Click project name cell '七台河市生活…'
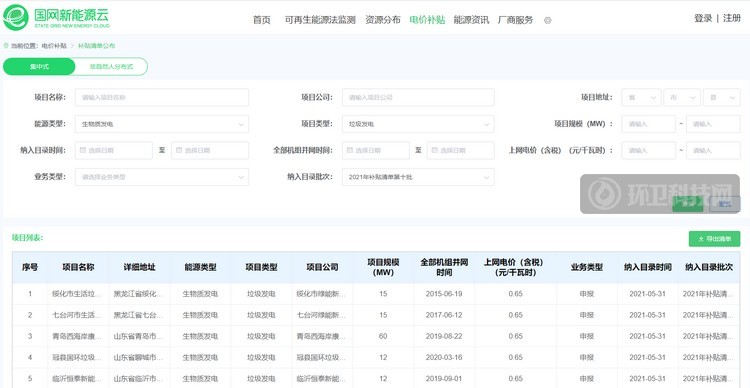The image size is (750, 388). [77, 315]
